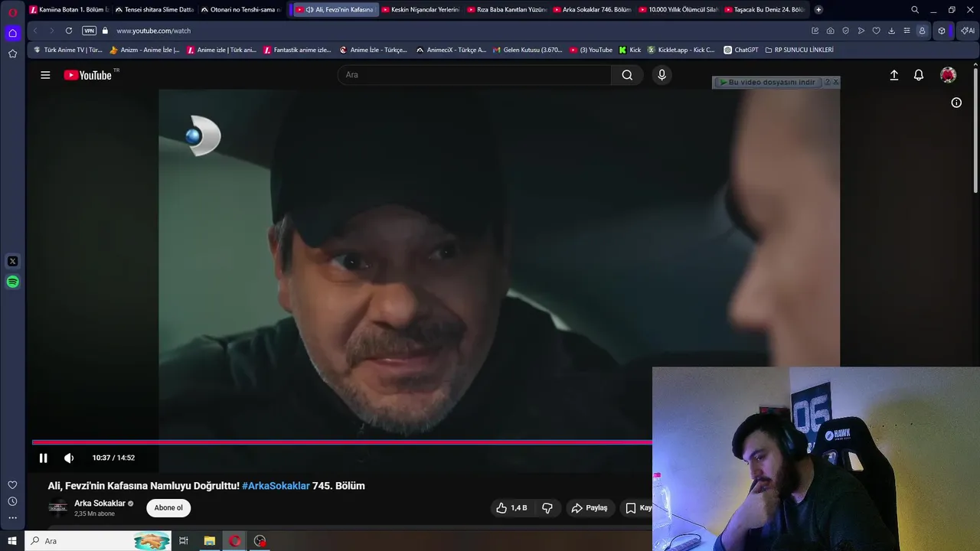Switch to 'Tensei shitara Slime Datta' tab
Image resolution: width=980 pixels, height=551 pixels.
(155, 10)
